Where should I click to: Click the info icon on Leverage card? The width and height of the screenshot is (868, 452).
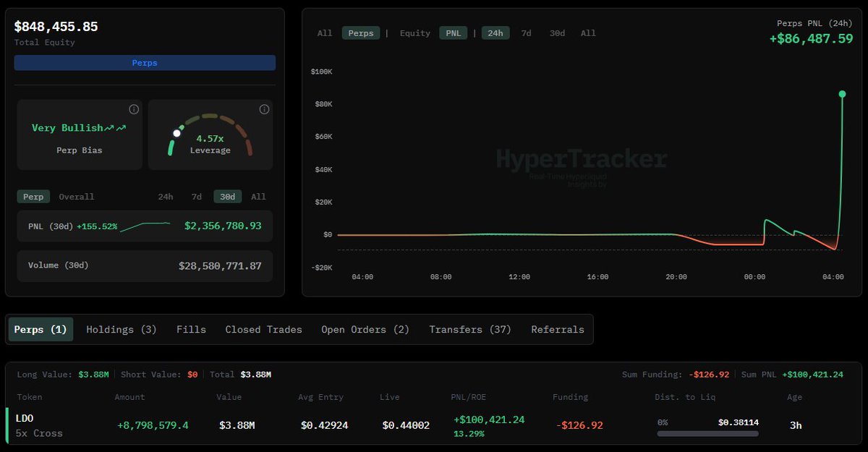(264, 109)
